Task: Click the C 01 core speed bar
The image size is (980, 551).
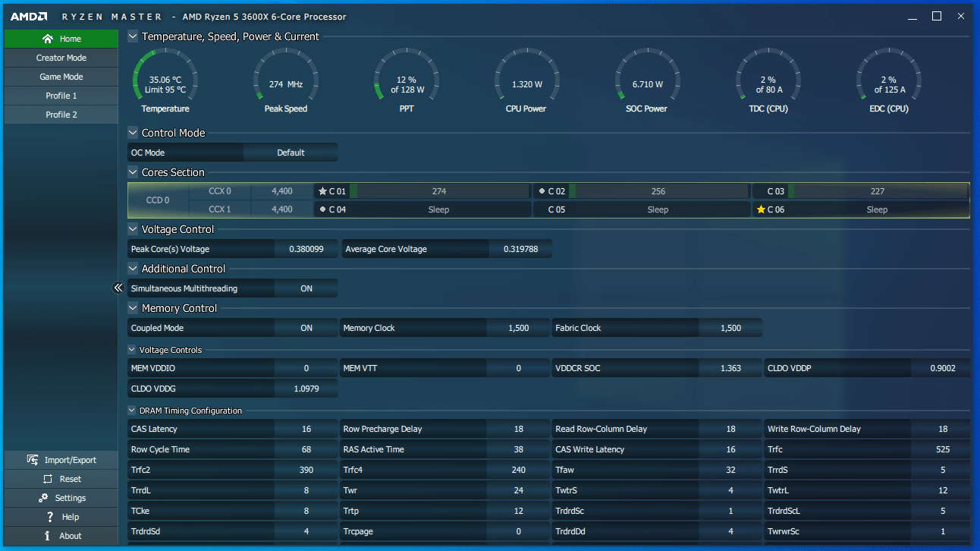Action: [439, 191]
